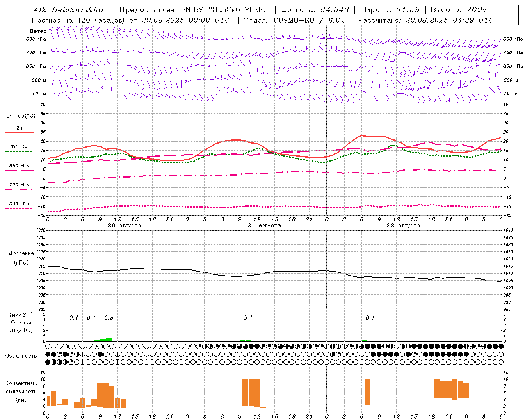The image size is (525, 420).
Task: Click the Ветер wind panel label
Action: click(38, 31)
